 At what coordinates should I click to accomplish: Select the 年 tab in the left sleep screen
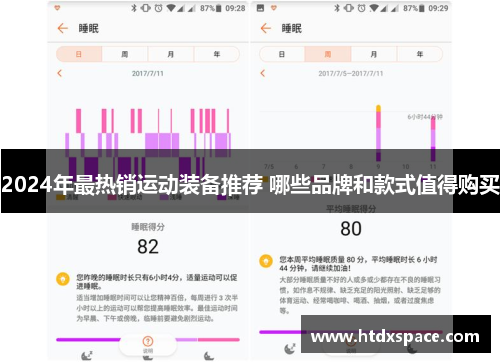pos(217,54)
